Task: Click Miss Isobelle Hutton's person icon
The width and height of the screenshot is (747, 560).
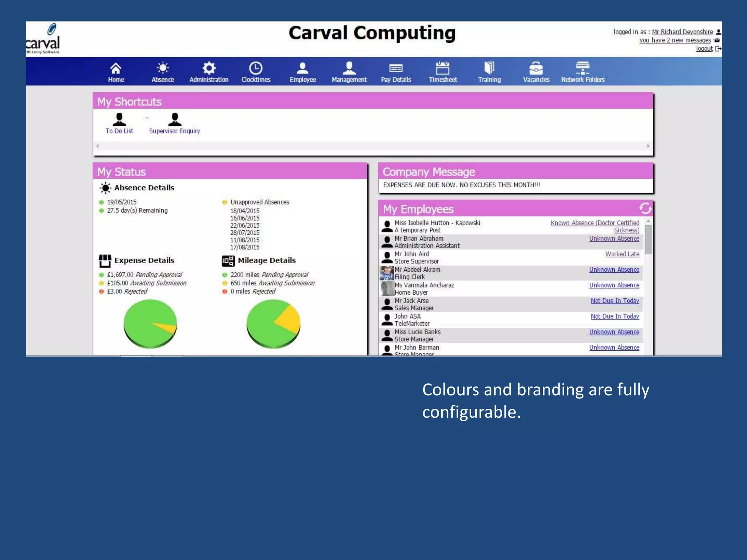Action: pos(387,226)
